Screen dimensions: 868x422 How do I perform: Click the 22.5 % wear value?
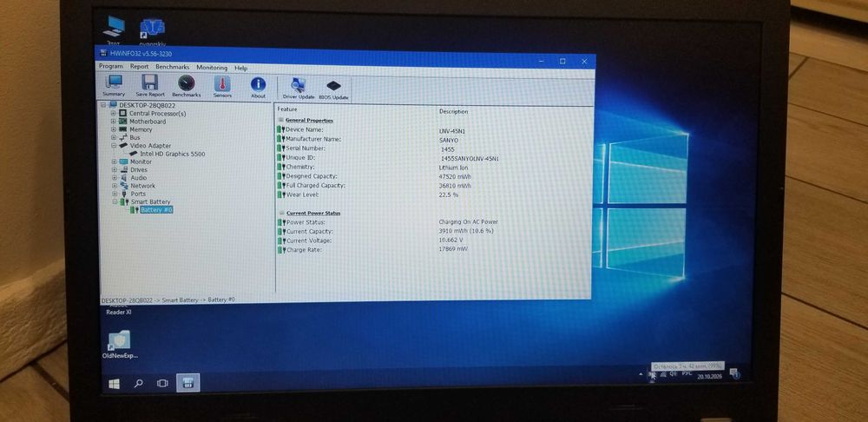pos(449,195)
